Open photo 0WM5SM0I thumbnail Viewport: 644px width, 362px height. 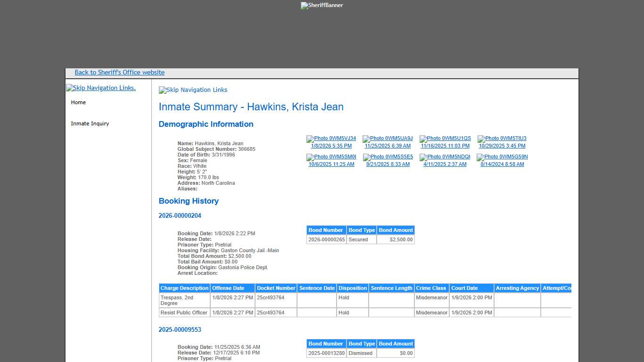(331, 157)
